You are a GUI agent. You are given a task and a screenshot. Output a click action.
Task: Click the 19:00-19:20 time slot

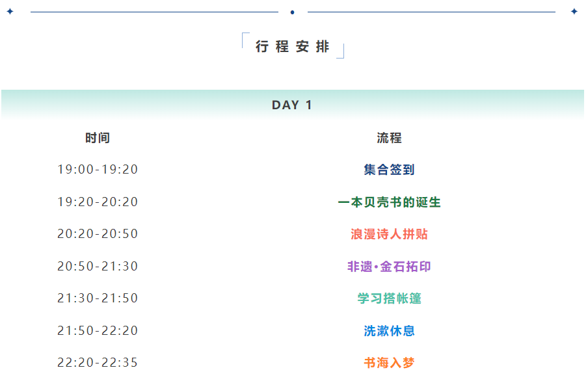(98, 170)
